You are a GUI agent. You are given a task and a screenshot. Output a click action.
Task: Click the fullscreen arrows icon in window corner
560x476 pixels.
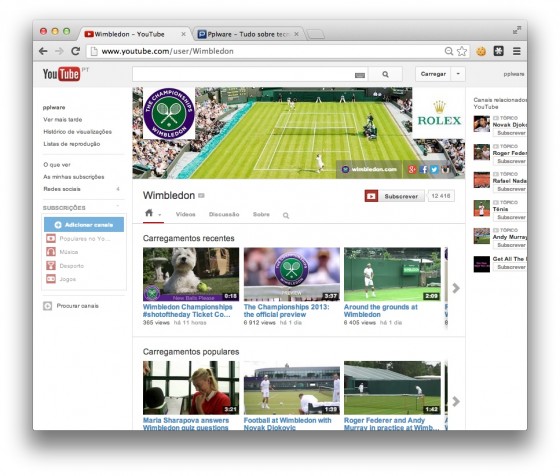[517, 30]
